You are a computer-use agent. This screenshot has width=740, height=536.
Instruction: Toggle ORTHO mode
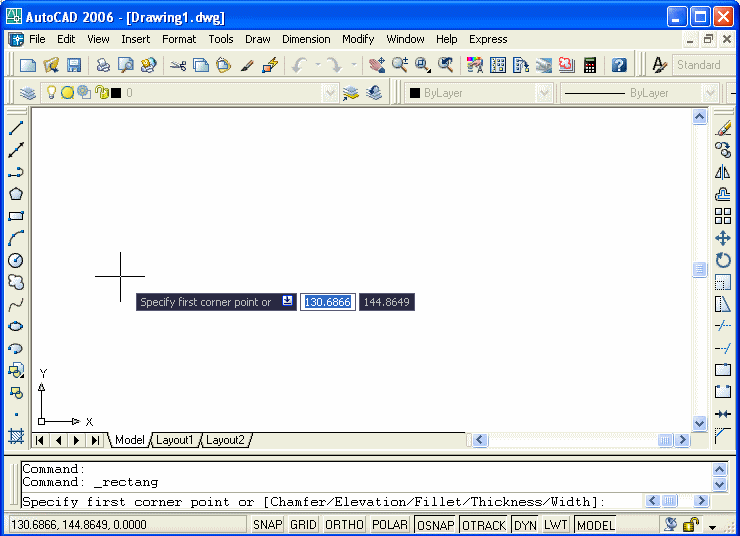344,525
